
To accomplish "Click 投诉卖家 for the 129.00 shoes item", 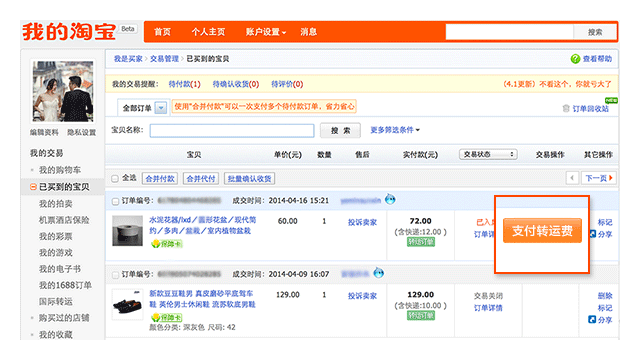I will click(362, 296).
